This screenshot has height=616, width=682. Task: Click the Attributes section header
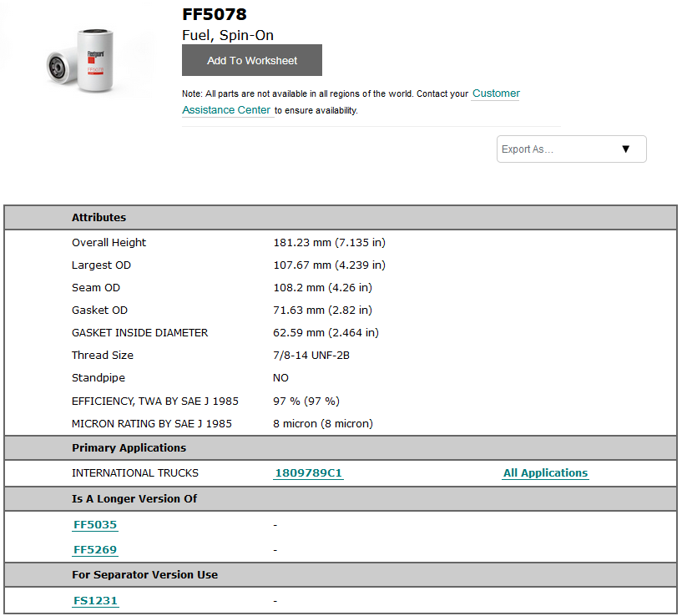[x=99, y=217]
